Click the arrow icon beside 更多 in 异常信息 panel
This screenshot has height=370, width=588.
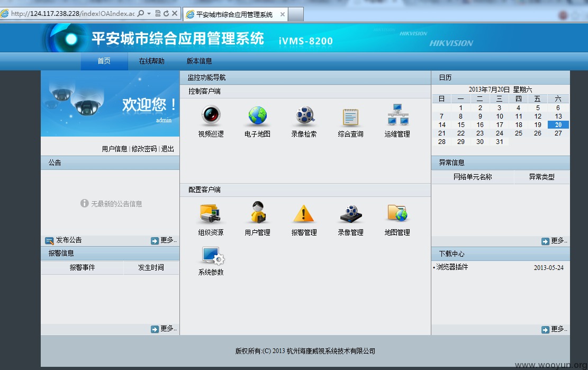545,241
